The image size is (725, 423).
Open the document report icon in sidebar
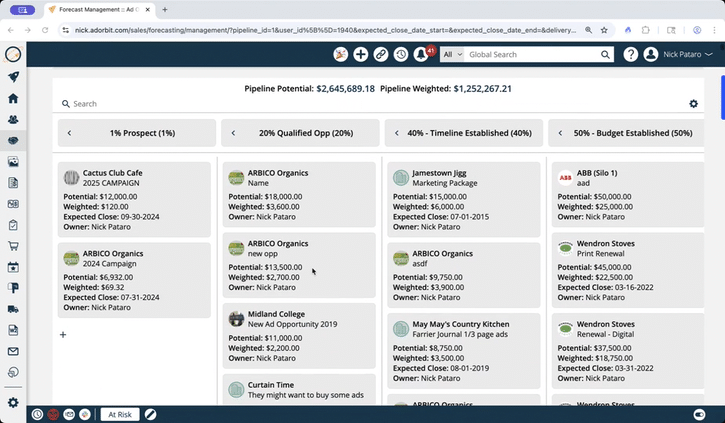click(x=13, y=183)
